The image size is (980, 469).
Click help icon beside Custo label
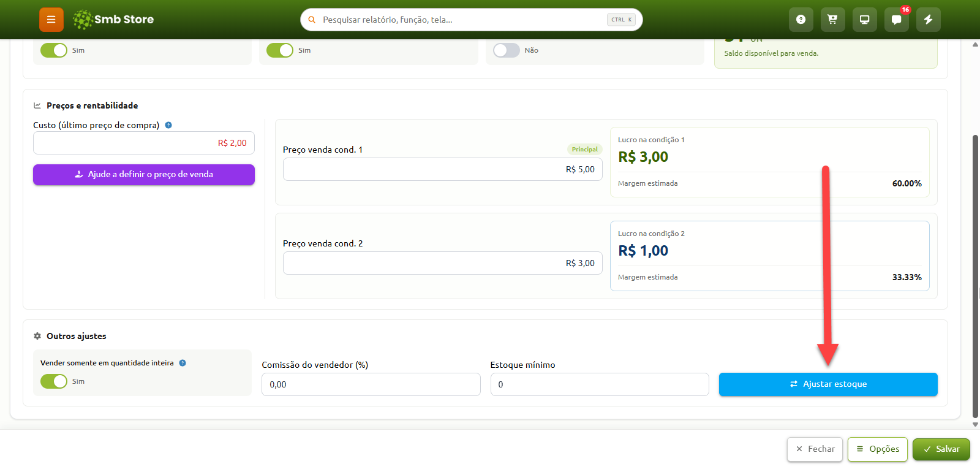(x=168, y=125)
